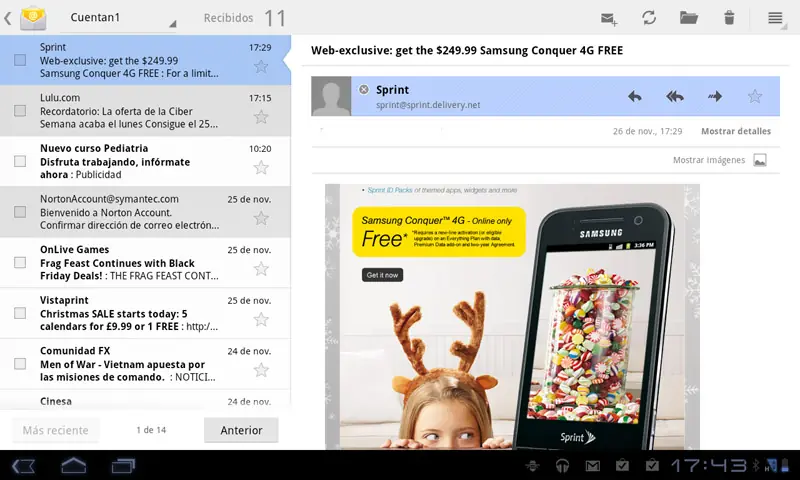Refresh the inbox
Viewport: 800px width, 480px height.
(x=649, y=18)
